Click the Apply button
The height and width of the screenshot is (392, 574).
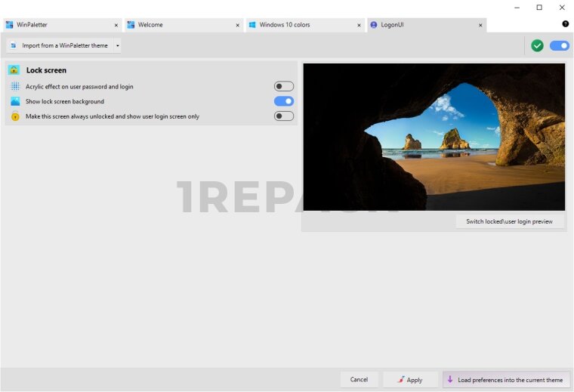(x=410, y=380)
